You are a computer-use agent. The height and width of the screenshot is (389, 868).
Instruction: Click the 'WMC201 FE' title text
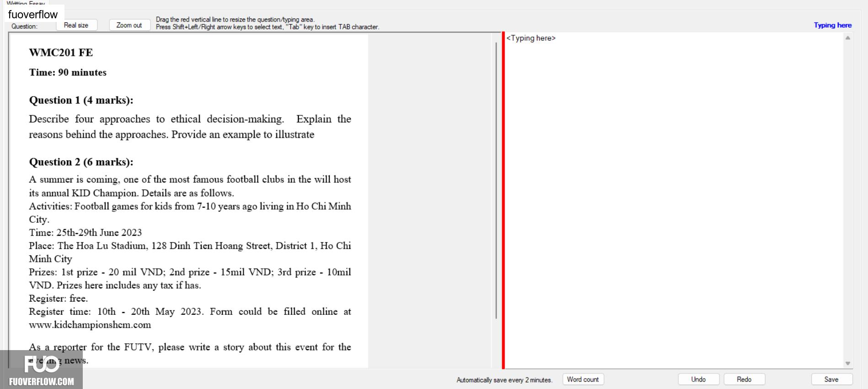point(61,53)
